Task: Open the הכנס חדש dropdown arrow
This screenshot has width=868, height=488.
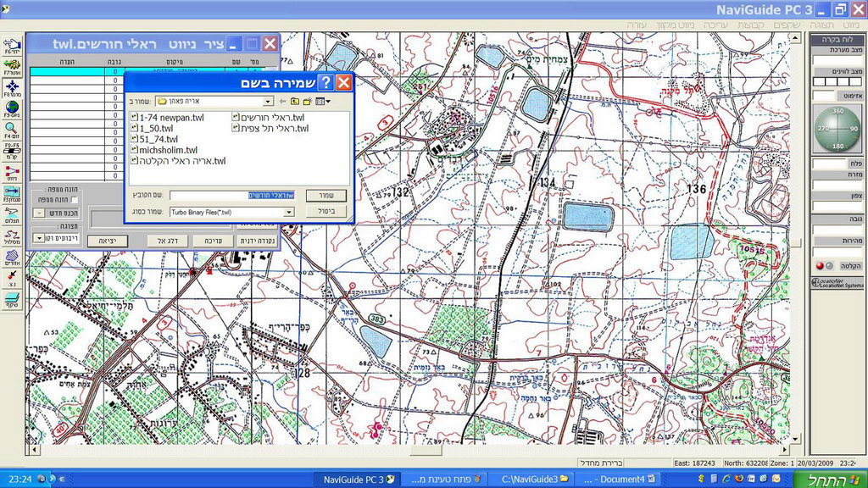Action: click(39, 213)
